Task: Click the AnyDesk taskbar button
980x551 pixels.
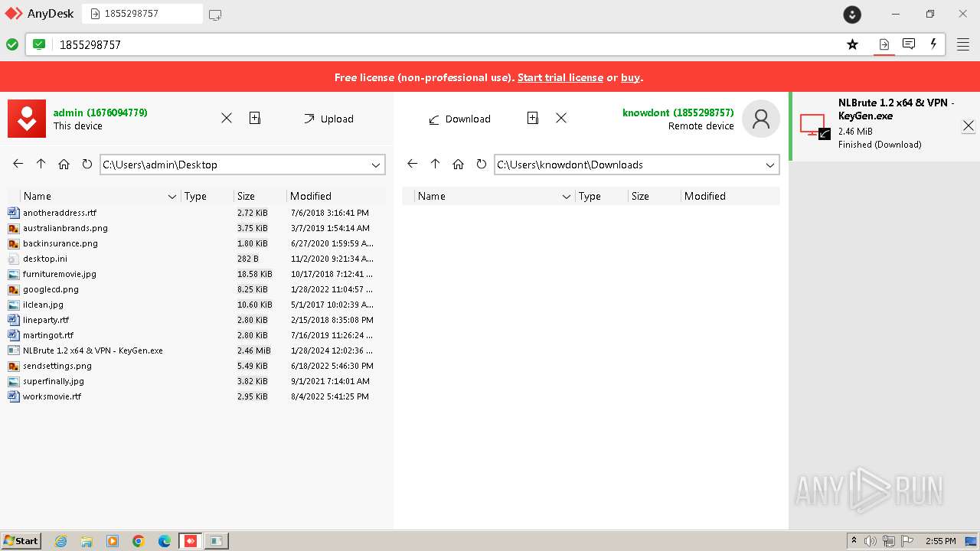Action: click(x=191, y=541)
